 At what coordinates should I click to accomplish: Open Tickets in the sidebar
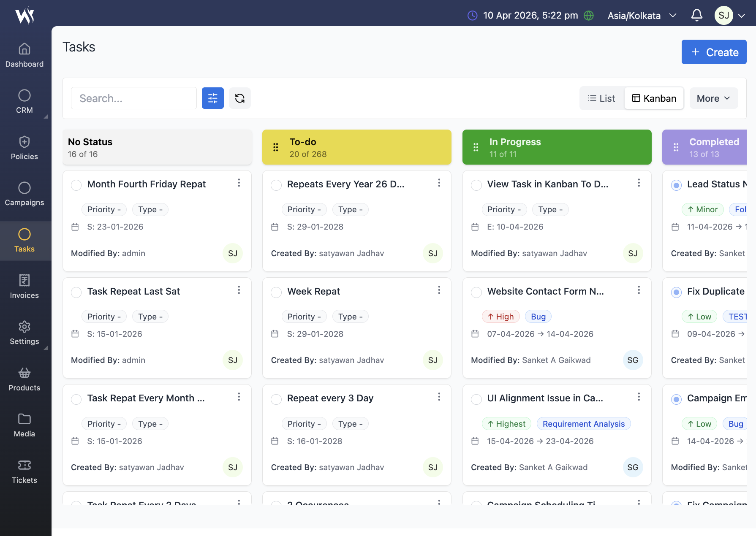click(x=24, y=471)
